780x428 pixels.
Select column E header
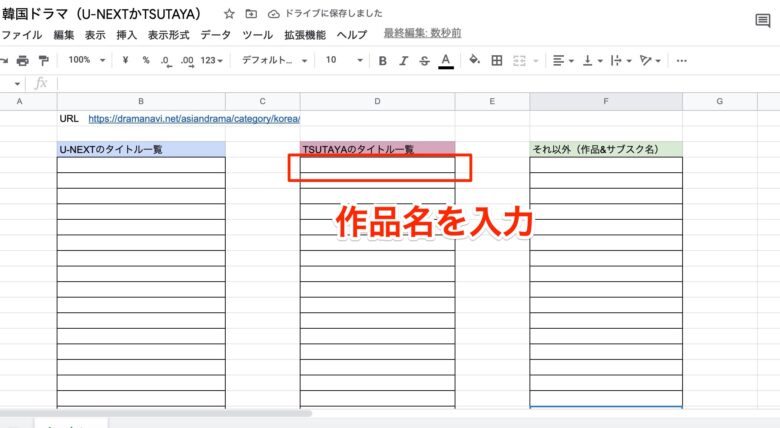point(492,101)
